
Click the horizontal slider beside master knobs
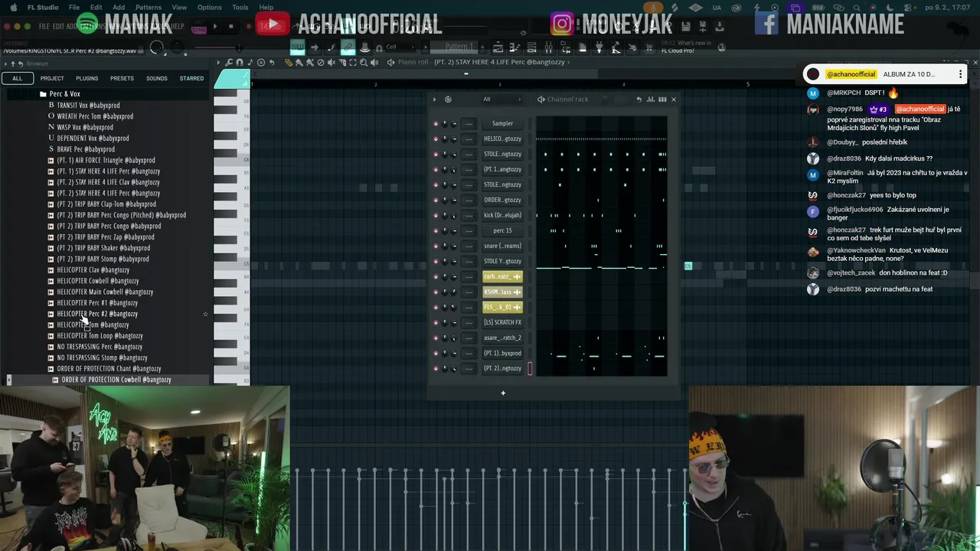point(218,47)
